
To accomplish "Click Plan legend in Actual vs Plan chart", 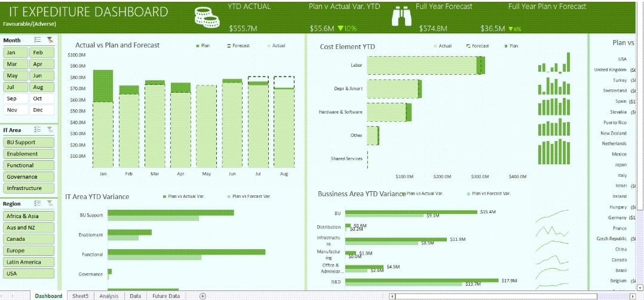I will 203,45.
